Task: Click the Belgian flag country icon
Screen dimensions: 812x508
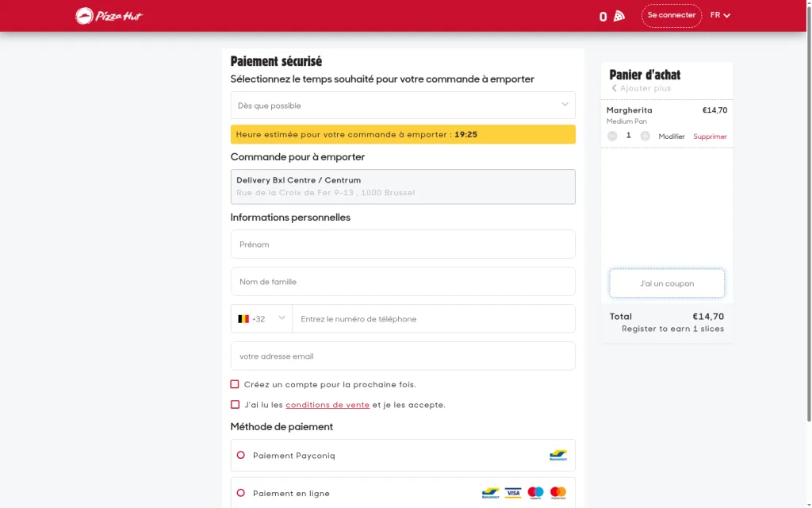Action: tap(243, 319)
